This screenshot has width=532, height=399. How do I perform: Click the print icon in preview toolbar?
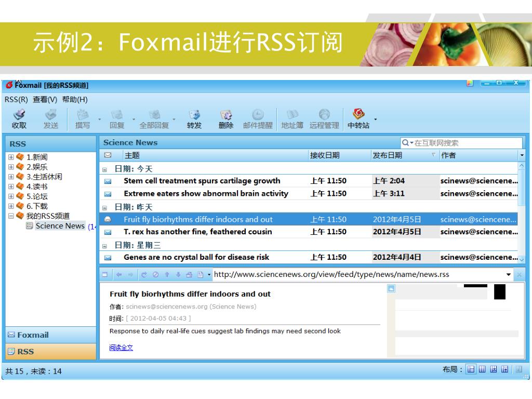[x=189, y=275]
